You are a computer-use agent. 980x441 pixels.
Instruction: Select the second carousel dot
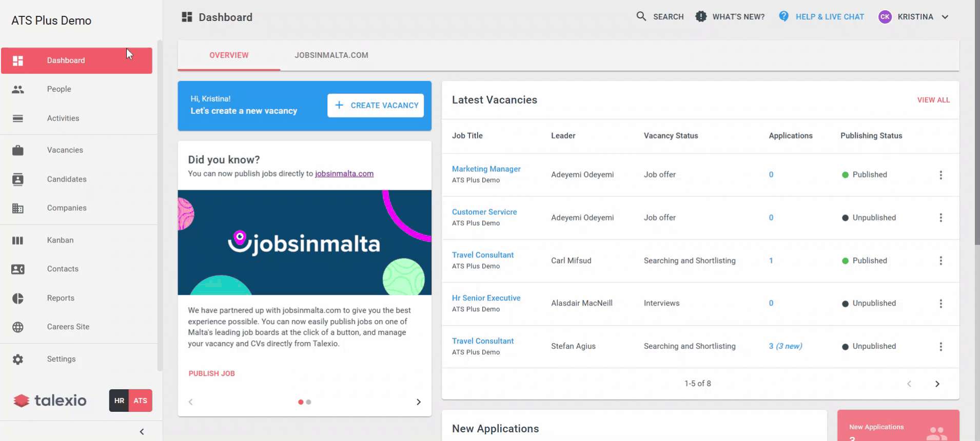[308, 402]
